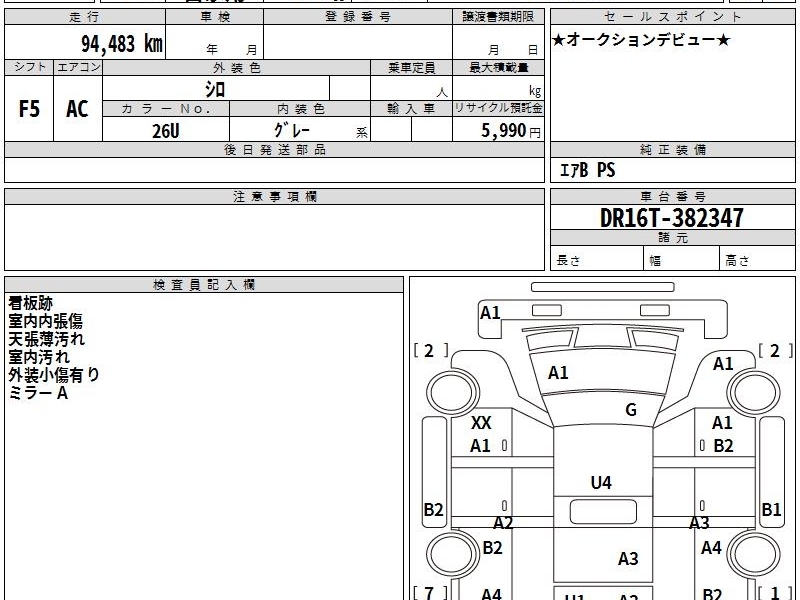The height and width of the screenshot is (600, 800).
Task: Click the 幅 dimension label
Action: pyautogui.click(x=655, y=261)
